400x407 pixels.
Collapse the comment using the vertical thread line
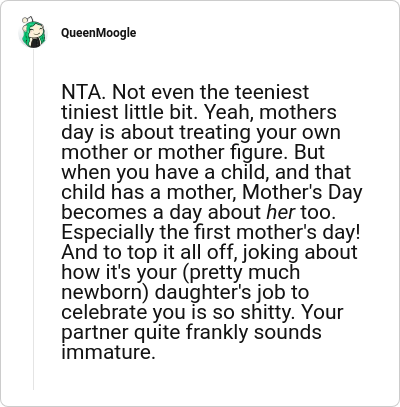point(33,219)
